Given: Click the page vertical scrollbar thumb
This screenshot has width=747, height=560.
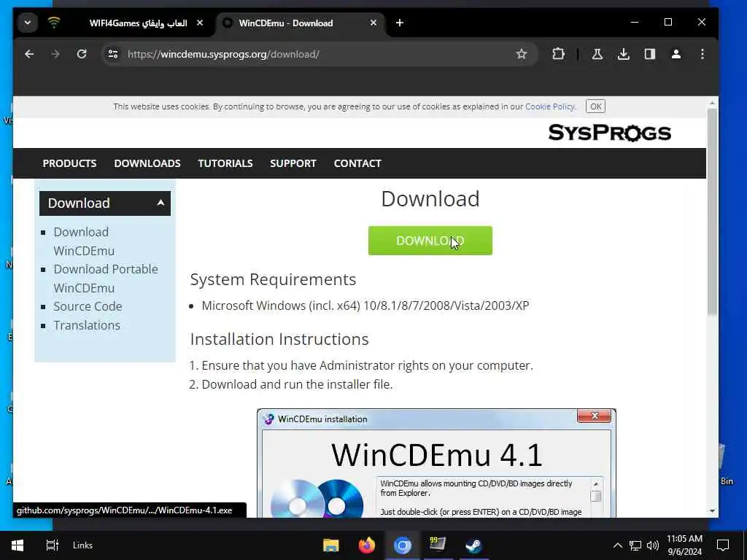Looking at the screenshot, I should (x=712, y=212).
